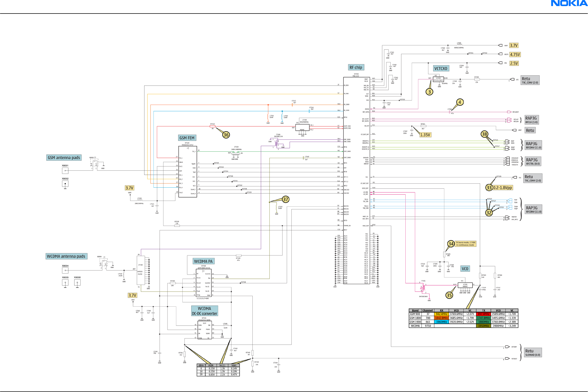Click the cyan 1960MHz RX cell

(442, 322)
